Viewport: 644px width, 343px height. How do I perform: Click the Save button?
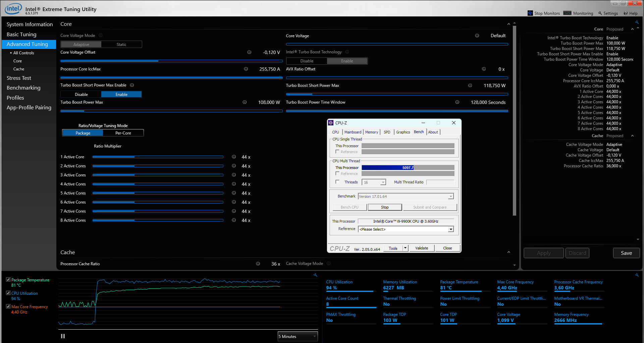click(x=626, y=253)
